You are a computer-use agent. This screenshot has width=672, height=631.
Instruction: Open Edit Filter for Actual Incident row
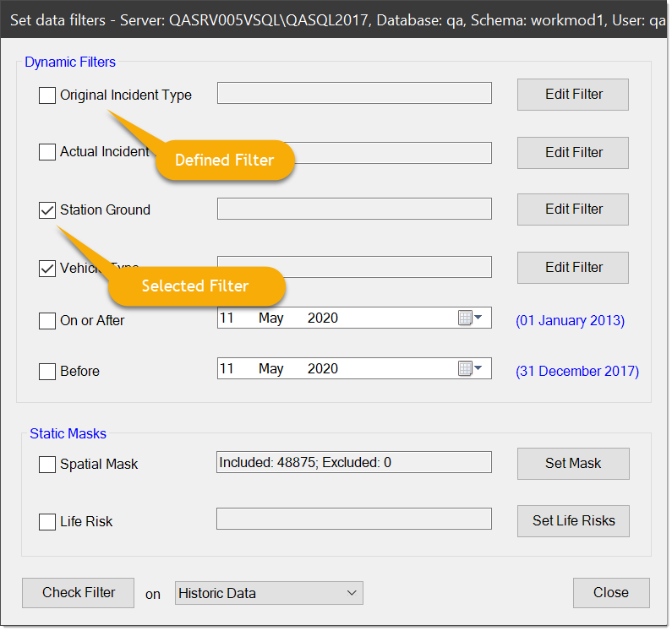click(x=573, y=153)
